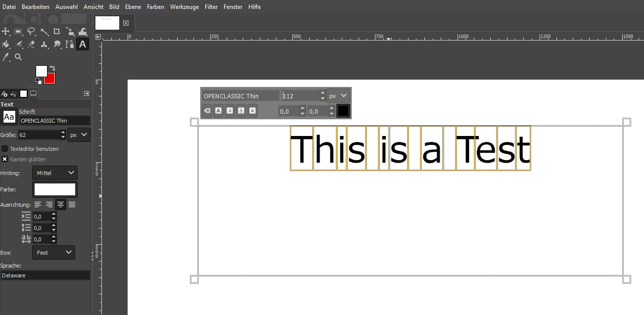Click the white Farbe text color swatch
This screenshot has height=315, width=644.
click(x=54, y=189)
